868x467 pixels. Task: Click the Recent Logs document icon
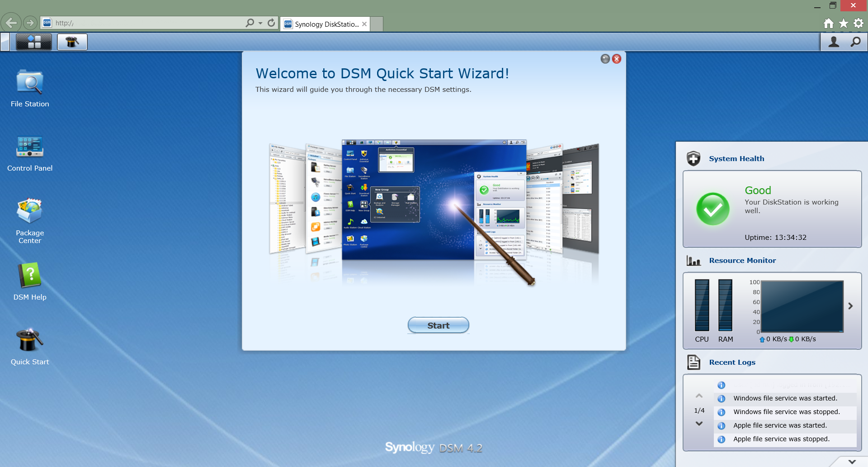pos(693,362)
